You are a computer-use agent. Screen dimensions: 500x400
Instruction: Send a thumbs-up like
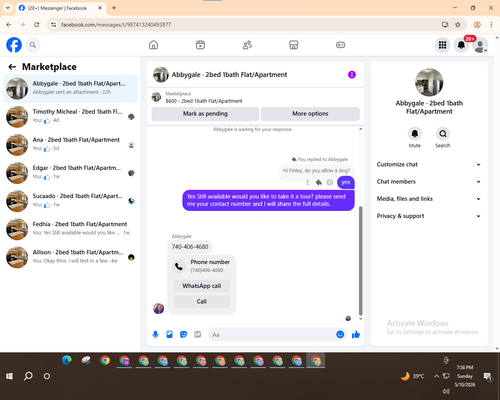click(x=356, y=334)
